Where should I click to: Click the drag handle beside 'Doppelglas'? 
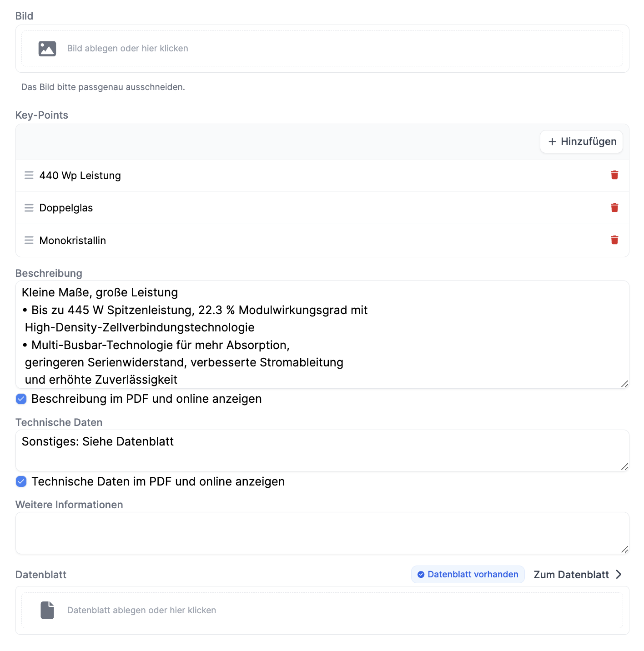click(x=29, y=208)
